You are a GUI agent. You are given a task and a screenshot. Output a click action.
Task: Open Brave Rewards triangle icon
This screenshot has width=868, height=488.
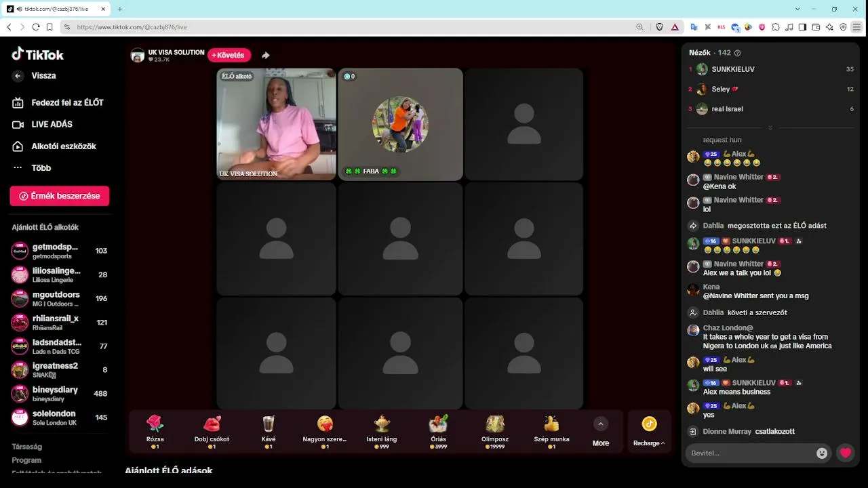pos(675,27)
